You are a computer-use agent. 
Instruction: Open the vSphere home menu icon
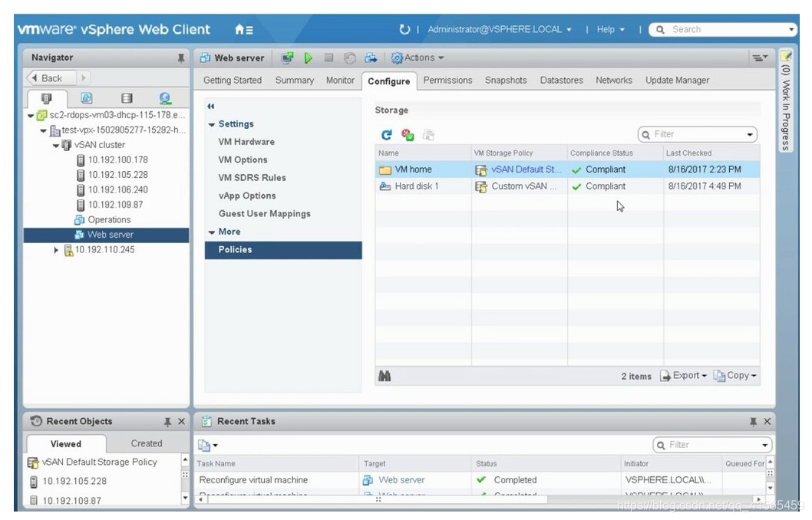coord(244,29)
